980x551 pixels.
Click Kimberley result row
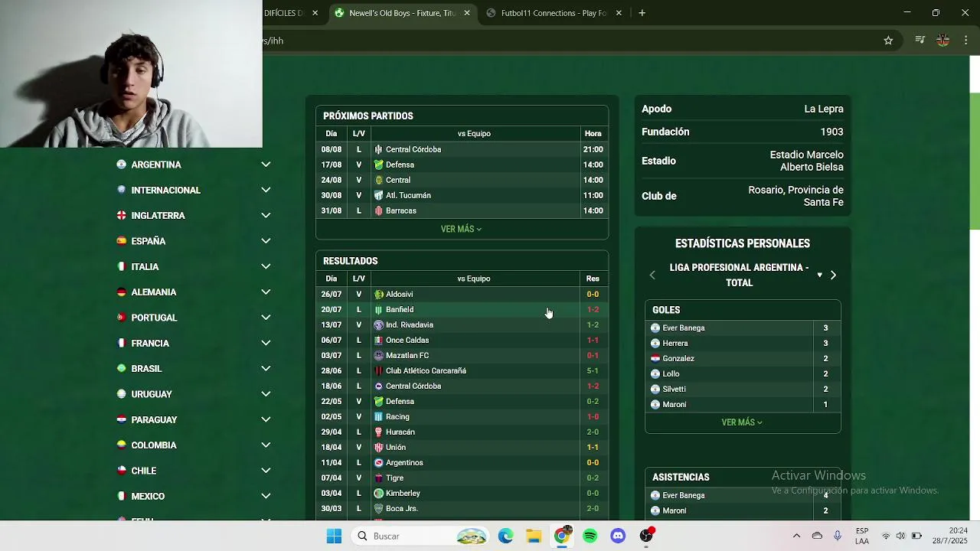462,493
